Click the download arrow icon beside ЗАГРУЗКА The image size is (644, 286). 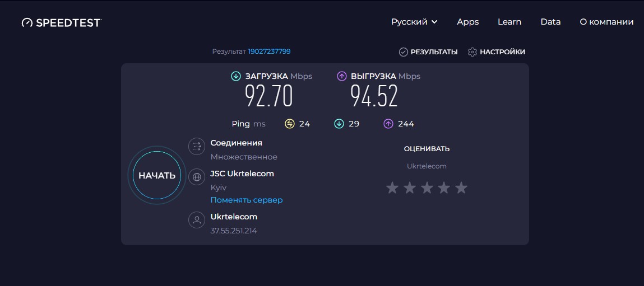coord(236,76)
